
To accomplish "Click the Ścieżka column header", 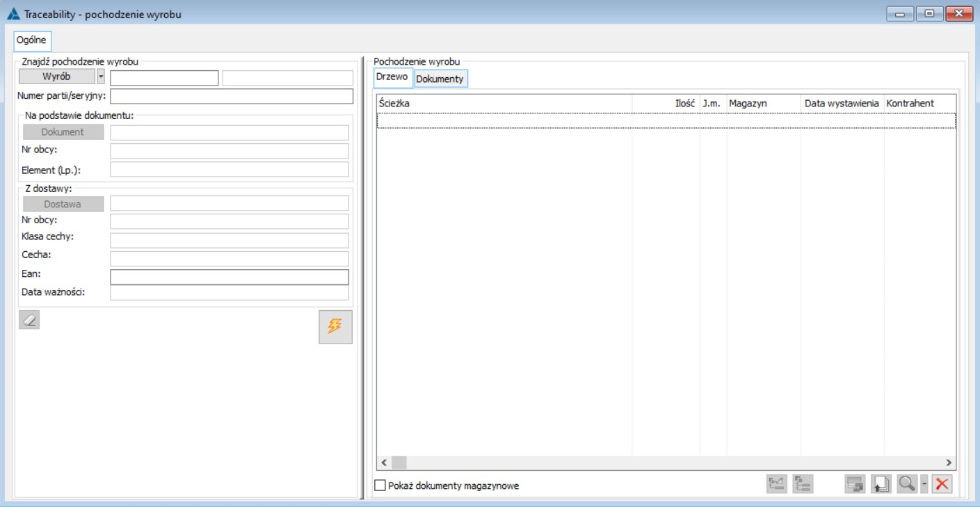I will pyautogui.click(x=504, y=103).
